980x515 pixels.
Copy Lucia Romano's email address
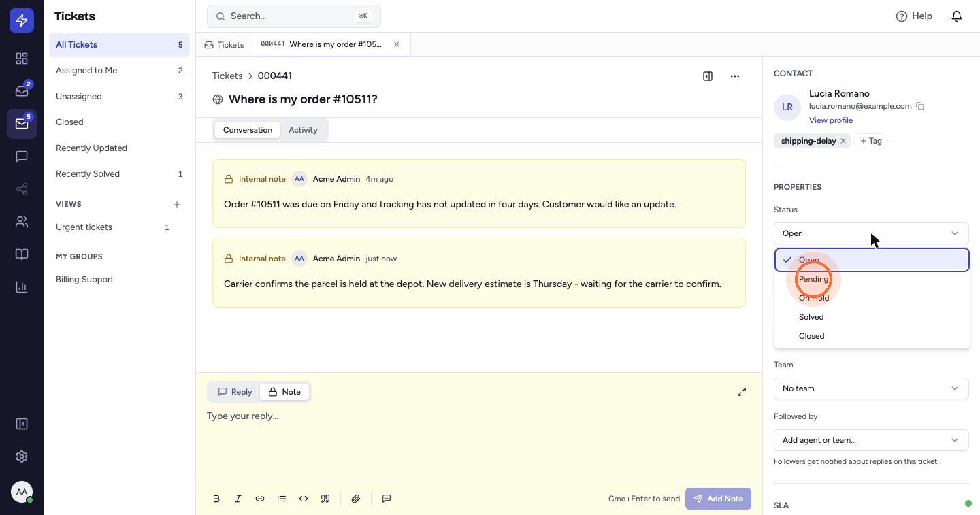click(920, 106)
